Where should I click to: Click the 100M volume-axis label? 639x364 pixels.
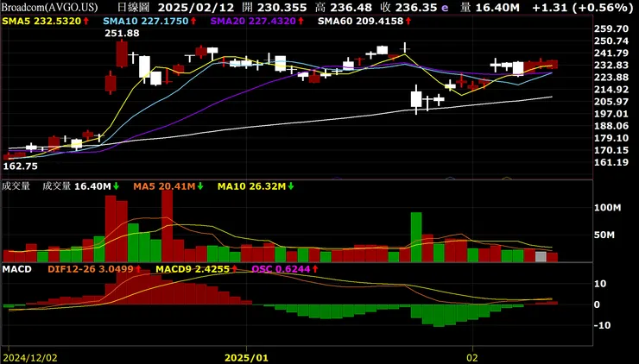[x=608, y=208]
